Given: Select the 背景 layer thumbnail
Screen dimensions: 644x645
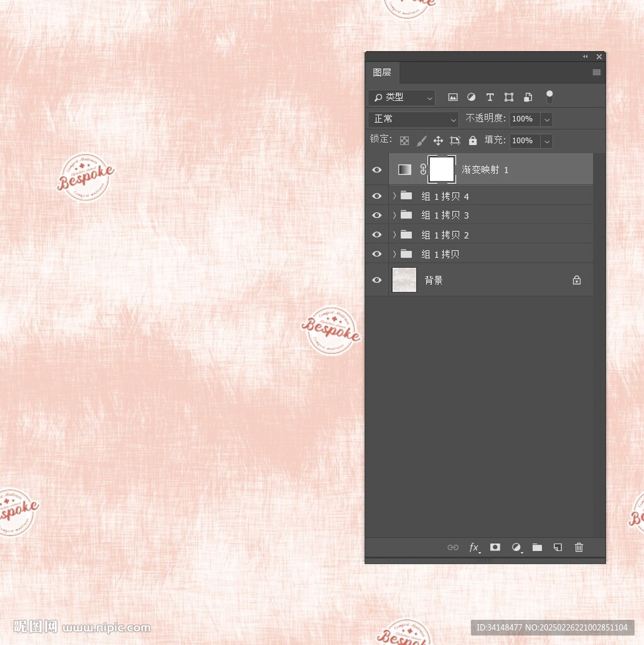Looking at the screenshot, I should point(404,280).
